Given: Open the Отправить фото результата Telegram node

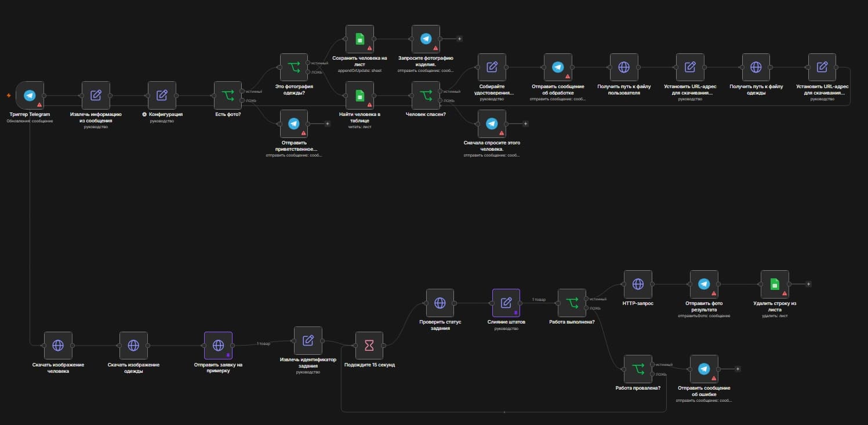Looking at the screenshot, I should point(704,284).
